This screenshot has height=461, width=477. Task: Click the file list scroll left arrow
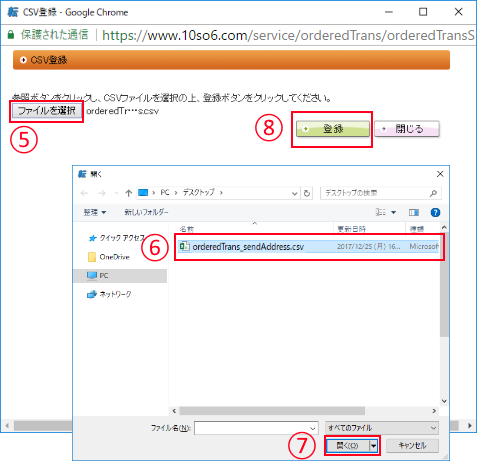174,411
